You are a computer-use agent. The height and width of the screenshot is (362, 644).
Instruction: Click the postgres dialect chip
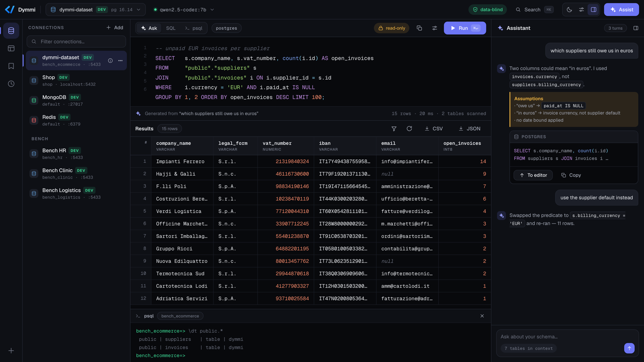(227, 28)
